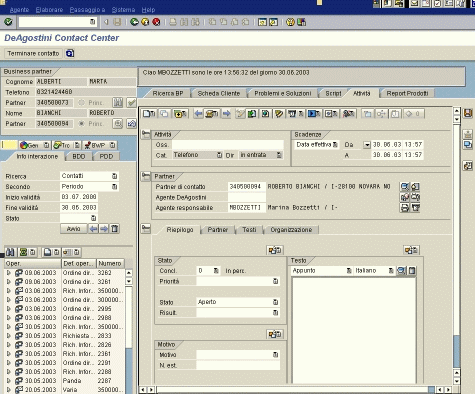Click the display icon beside Partner 340500094
The height and width of the screenshot is (394, 475).
[x=118, y=124]
